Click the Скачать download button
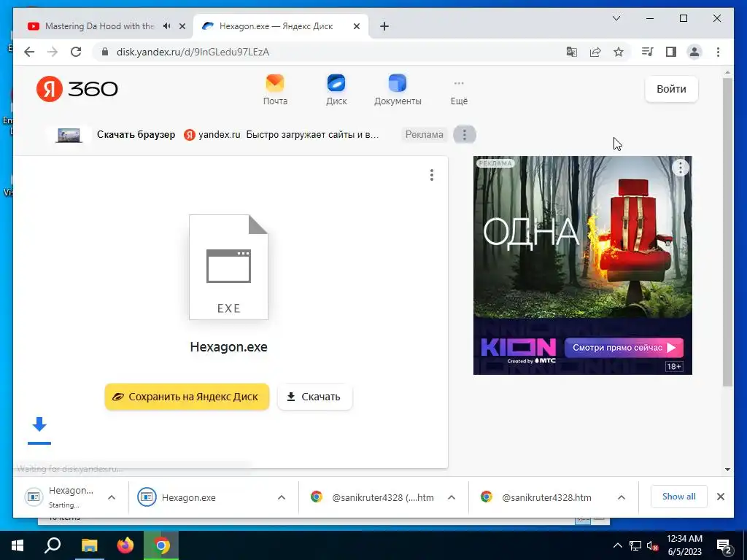 (315, 397)
